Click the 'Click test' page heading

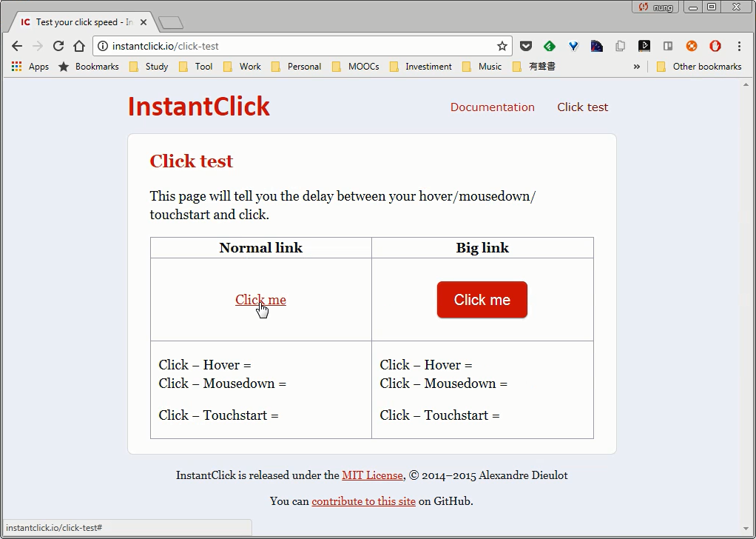192,161
